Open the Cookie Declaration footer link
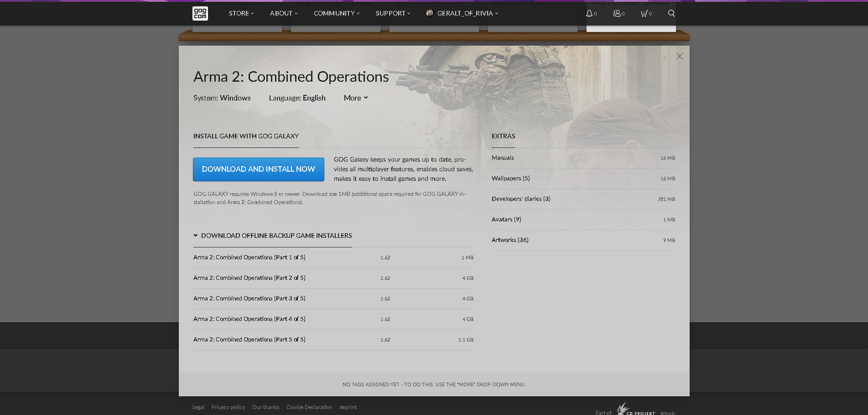The width and height of the screenshot is (868, 415). pyautogui.click(x=309, y=407)
